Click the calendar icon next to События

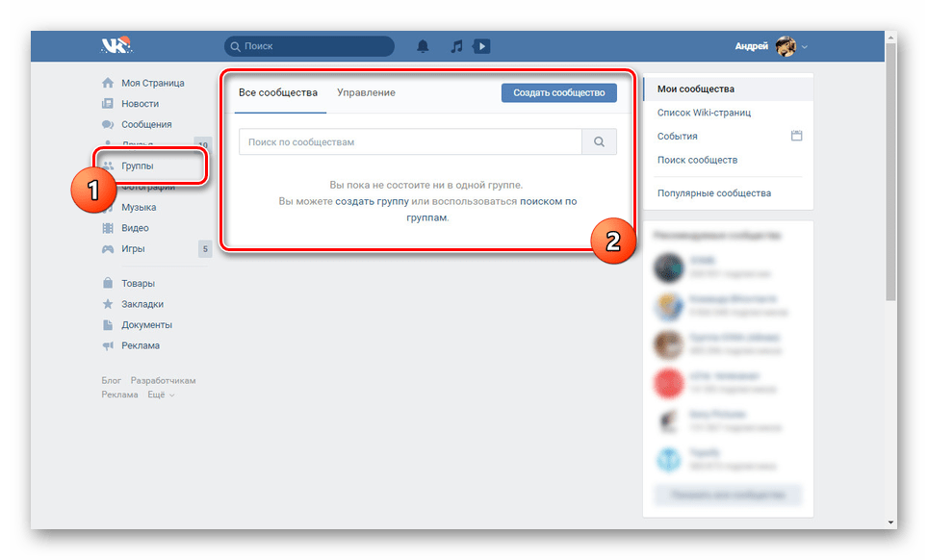pyautogui.click(x=797, y=136)
